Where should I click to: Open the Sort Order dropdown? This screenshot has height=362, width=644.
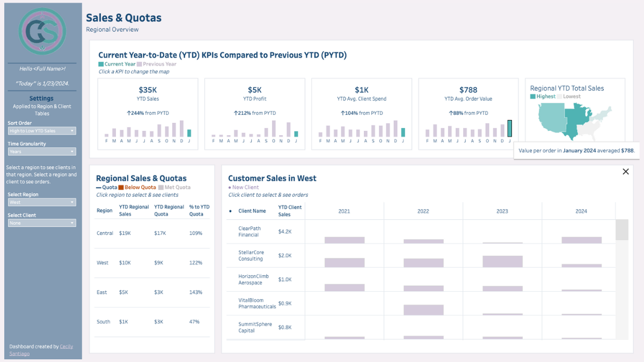pyautogui.click(x=42, y=130)
